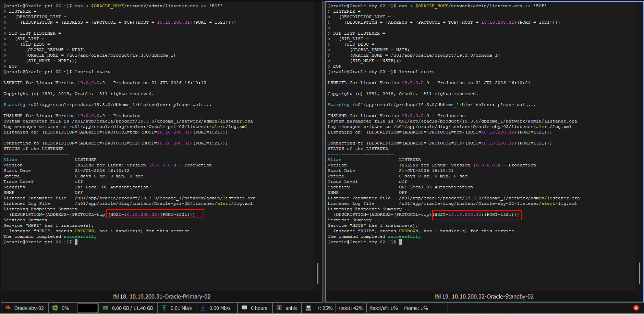Click 'HOST=10.10.200.32' in right Listening Endpoints Summary

[458, 214]
